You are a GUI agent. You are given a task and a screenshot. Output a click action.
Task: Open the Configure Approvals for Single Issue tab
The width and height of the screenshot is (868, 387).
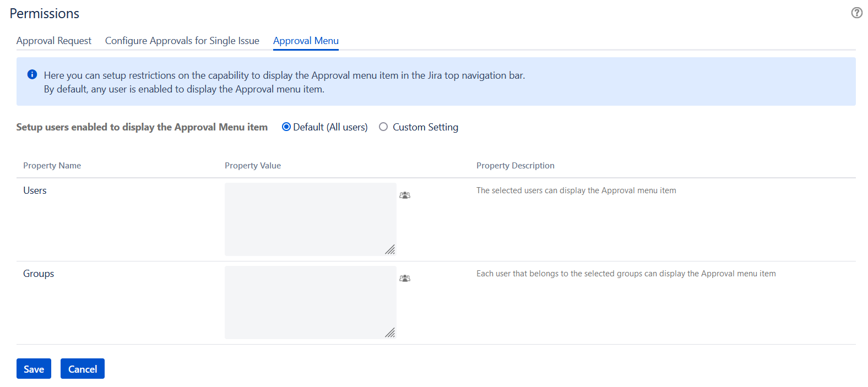click(182, 41)
